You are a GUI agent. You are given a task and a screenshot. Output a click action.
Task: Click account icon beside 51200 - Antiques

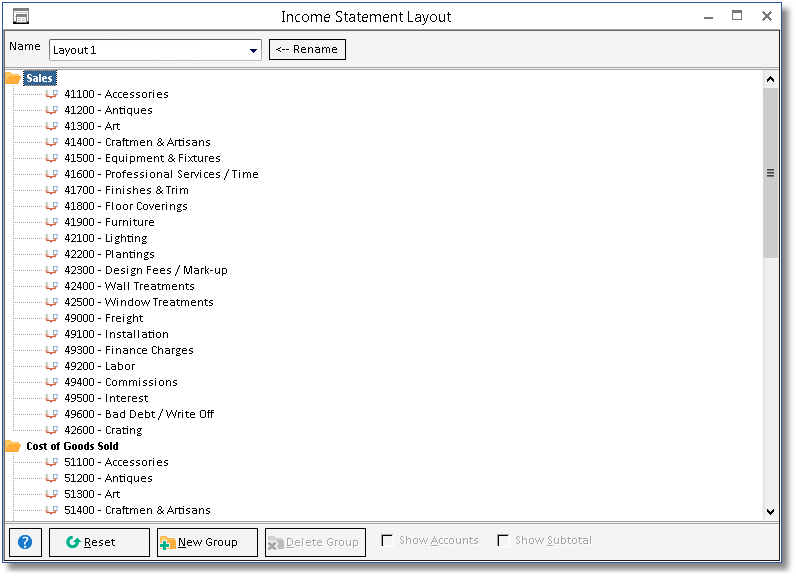[x=51, y=478]
